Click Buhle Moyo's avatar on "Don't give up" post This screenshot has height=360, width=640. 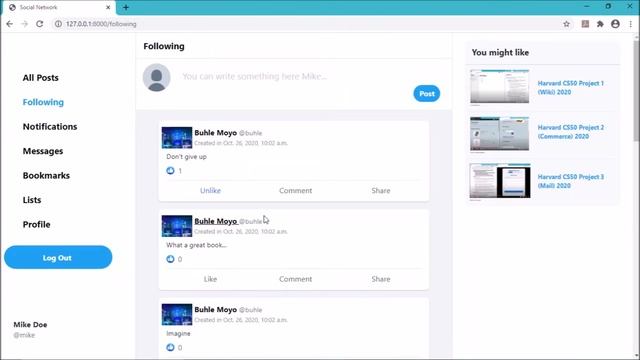(x=177, y=138)
